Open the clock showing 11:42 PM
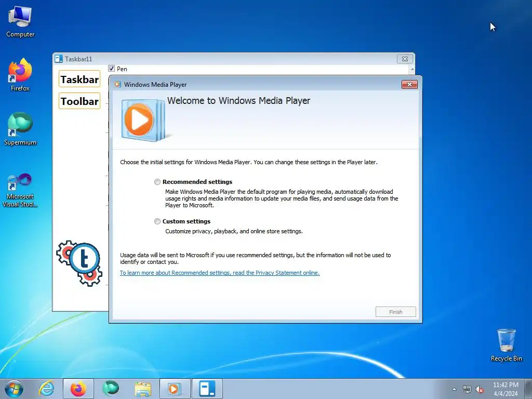532x399 pixels. coord(506,389)
